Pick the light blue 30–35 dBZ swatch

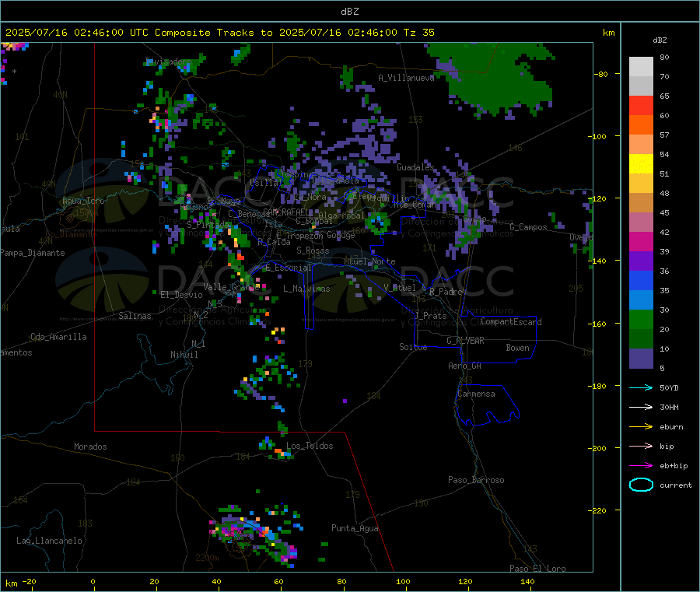pyautogui.click(x=641, y=300)
